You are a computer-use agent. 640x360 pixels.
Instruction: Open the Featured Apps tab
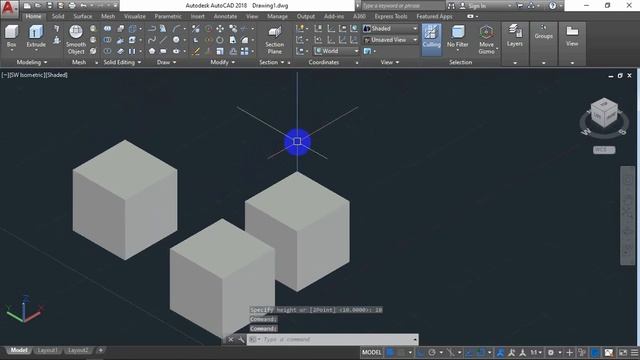pos(434,16)
